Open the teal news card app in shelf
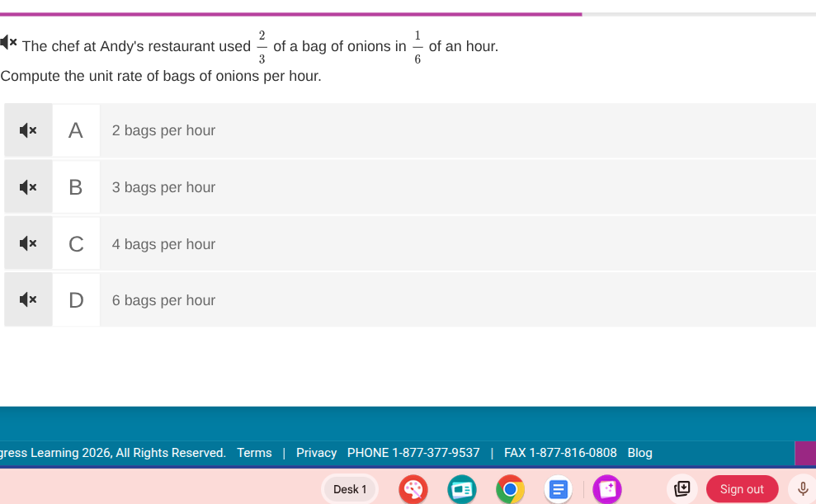This screenshot has width=816, height=504. (x=462, y=489)
